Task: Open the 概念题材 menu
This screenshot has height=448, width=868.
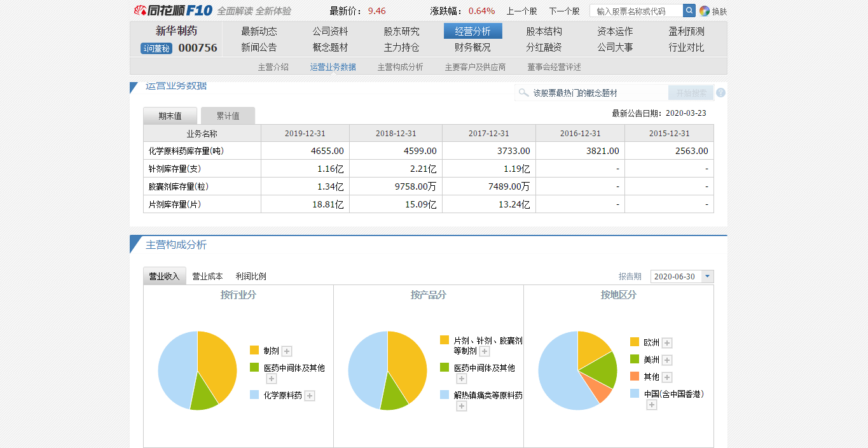Action: point(330,47)
